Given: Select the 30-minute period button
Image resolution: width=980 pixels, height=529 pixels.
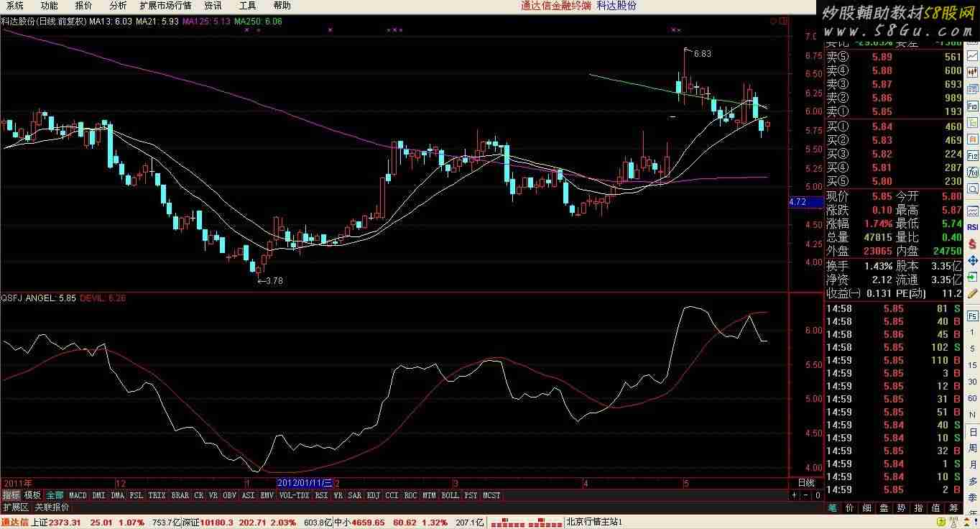Looking at the screenshot, I should click(x=973, y=382).
